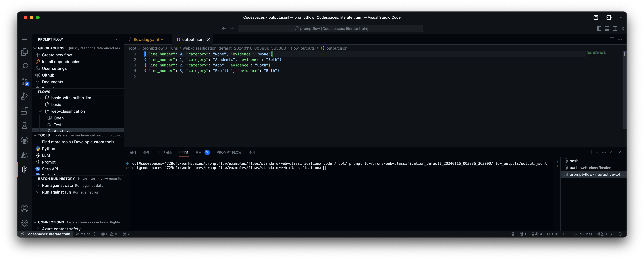Screen dimensions: 644x260
Task: Expand the basic flow node
Action: tap(40, 105)
